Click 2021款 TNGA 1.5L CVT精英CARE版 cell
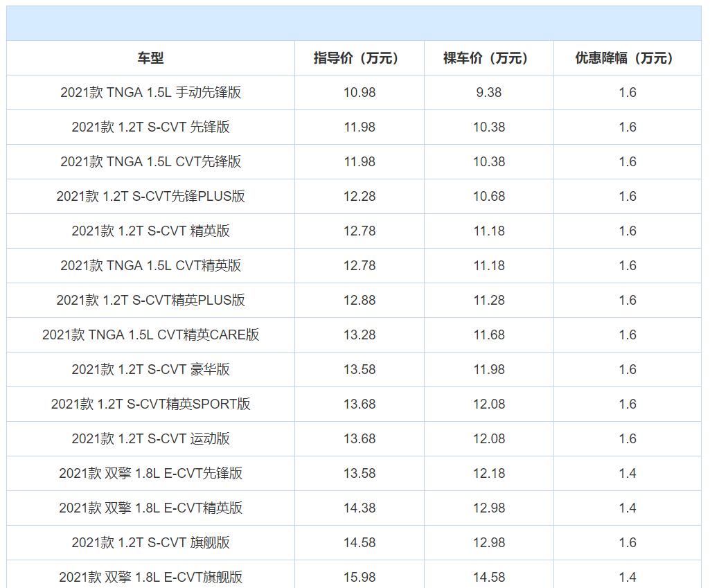 point(150,335)
